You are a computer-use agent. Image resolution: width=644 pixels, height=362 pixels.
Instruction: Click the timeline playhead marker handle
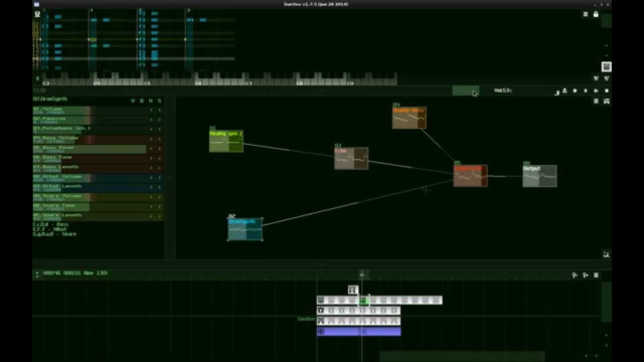pos(362,275)
